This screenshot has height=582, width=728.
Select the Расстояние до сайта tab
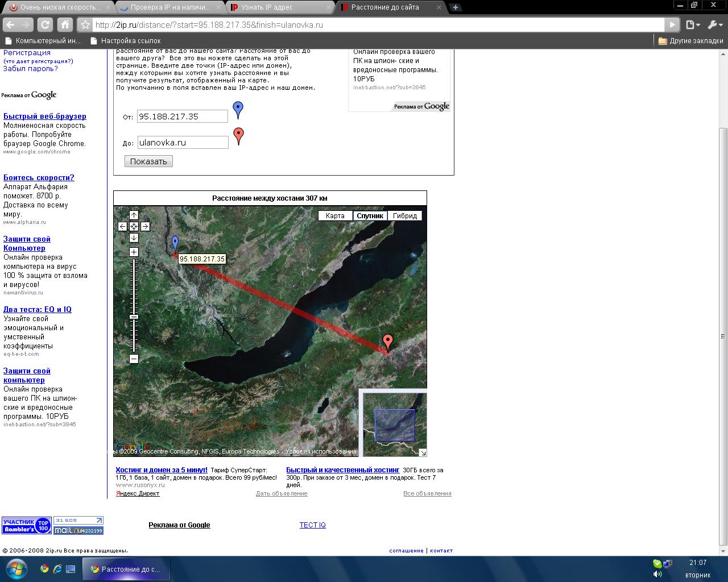tap(390, 7)
